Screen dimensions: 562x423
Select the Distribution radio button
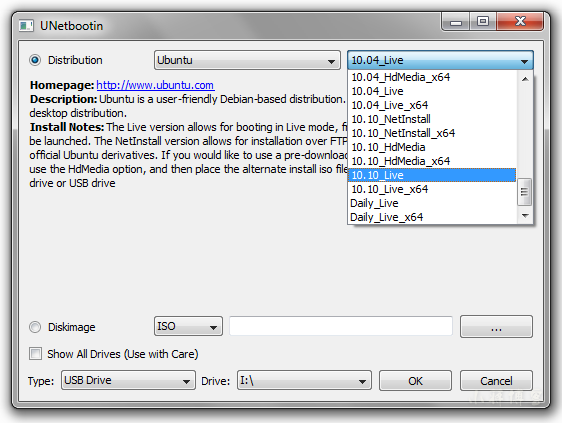coord(35,60)
